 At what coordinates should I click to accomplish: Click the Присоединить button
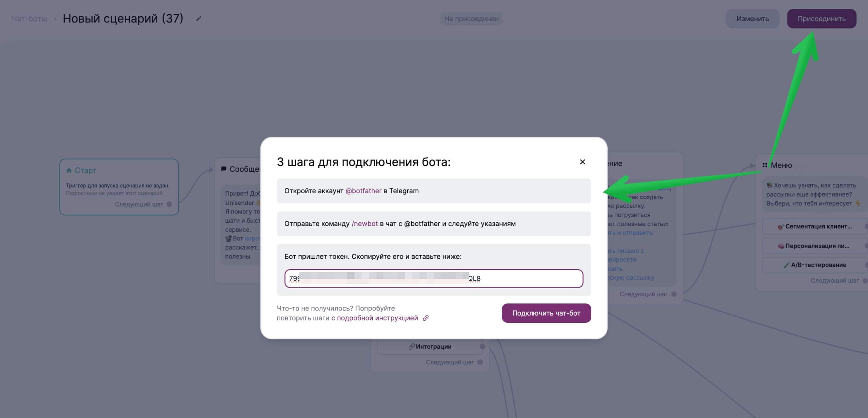tap(822, 19)
